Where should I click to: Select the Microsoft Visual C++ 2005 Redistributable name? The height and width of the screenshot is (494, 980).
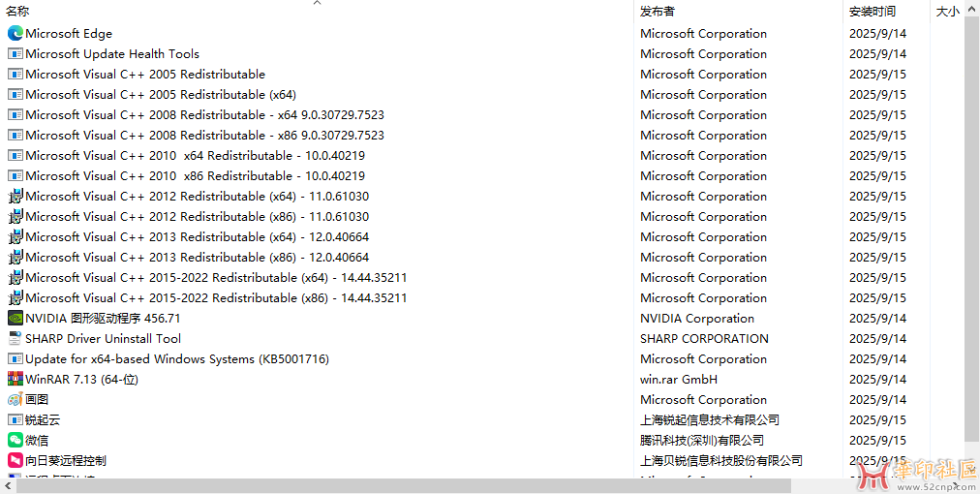(x=145, y=75)
